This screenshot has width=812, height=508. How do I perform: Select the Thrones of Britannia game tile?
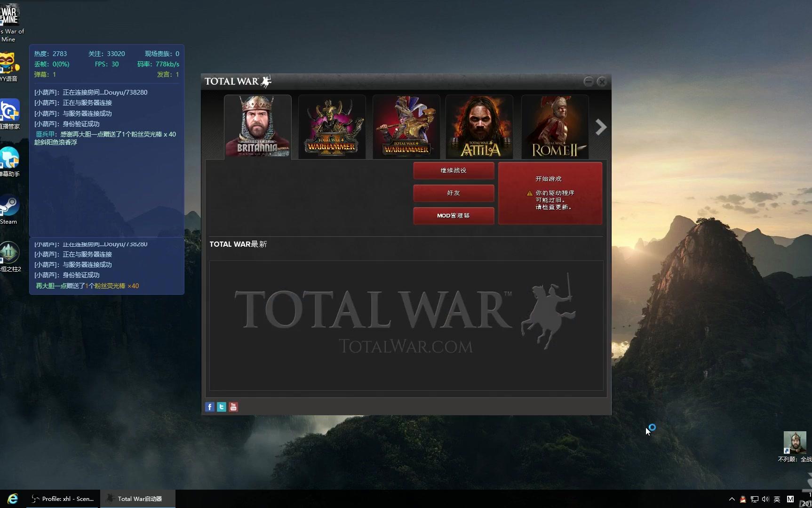tap(258, 127)
